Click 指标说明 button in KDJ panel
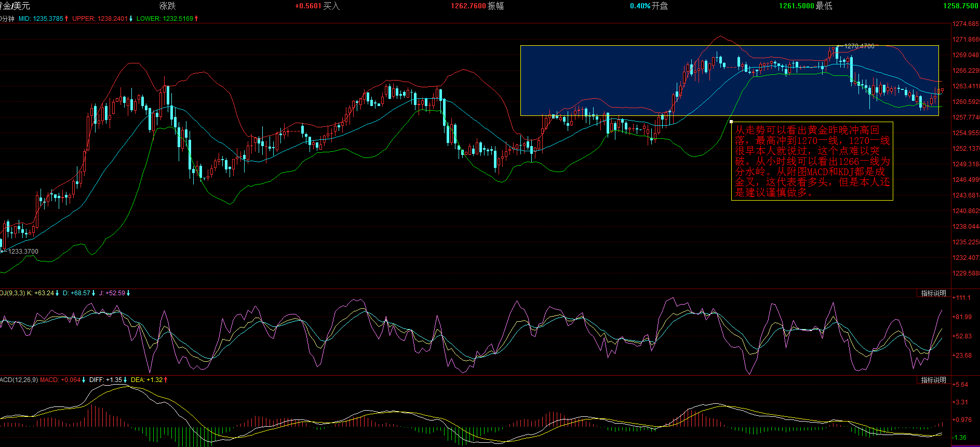This screenshot has height=447, width=980. 933,293
